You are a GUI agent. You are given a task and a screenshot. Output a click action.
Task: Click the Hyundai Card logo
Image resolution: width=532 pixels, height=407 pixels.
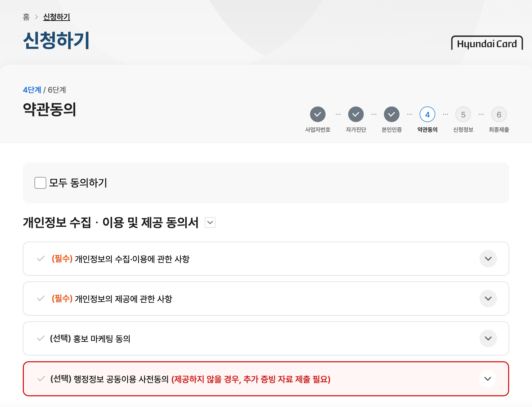pos(487,43)
